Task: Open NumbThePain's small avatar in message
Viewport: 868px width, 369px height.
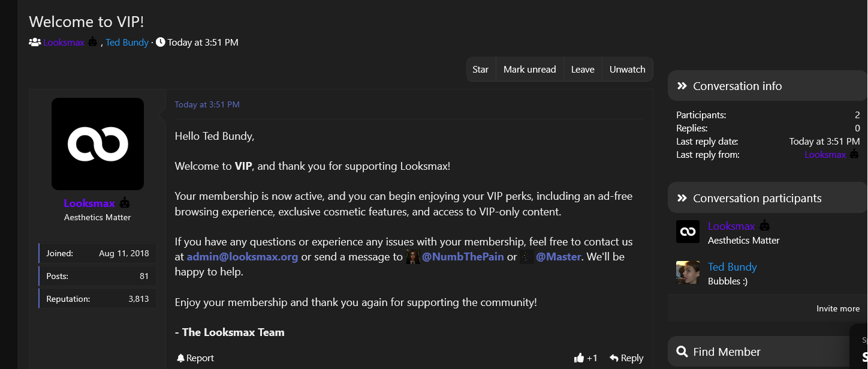Action: pos(413,257)
